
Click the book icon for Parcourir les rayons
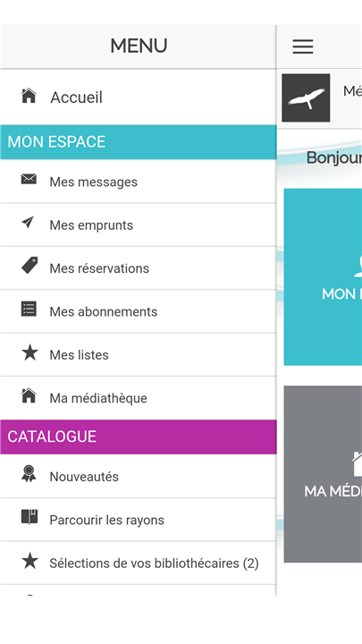(29, 517)
